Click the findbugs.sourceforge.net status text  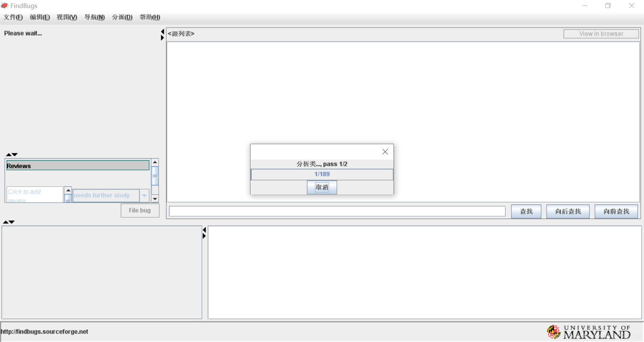[44, 332]
